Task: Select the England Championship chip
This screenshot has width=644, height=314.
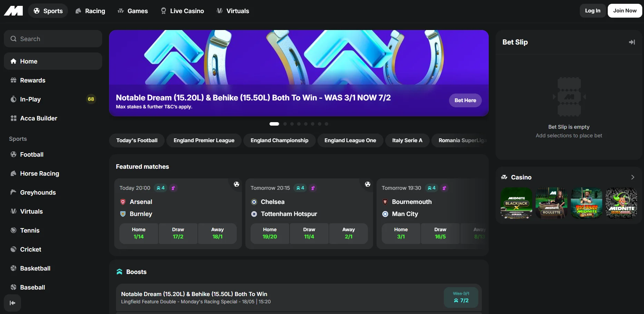Action: (x=280, y=140)
